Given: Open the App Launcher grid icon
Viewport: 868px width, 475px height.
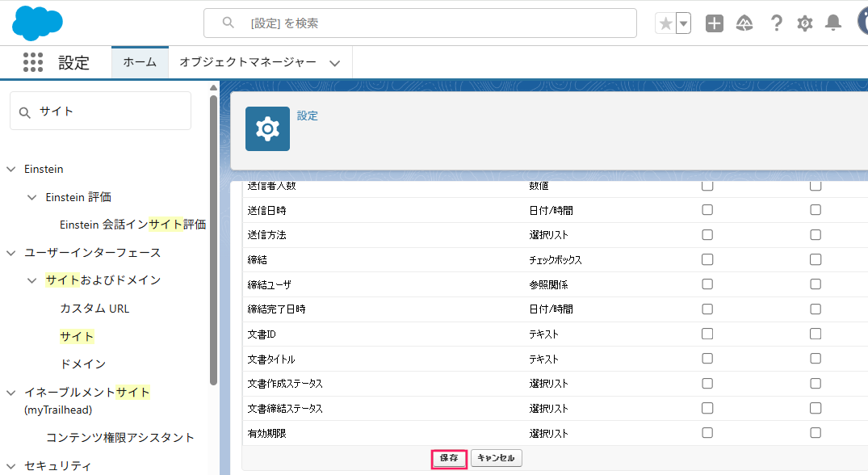Looking at the screenshot, I should tap(32, 62).
